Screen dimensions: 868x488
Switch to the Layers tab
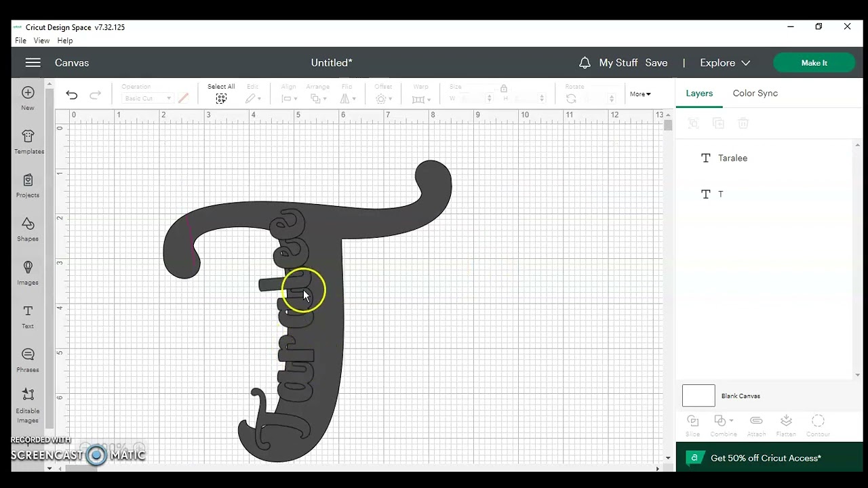point(699,93)
